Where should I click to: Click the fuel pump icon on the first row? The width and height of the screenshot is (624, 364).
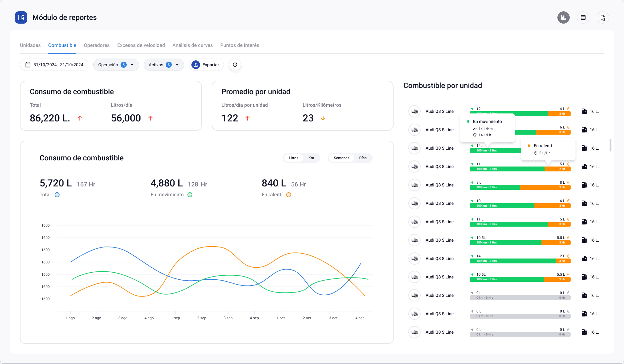pyautogui.click(x=584, y=111)
